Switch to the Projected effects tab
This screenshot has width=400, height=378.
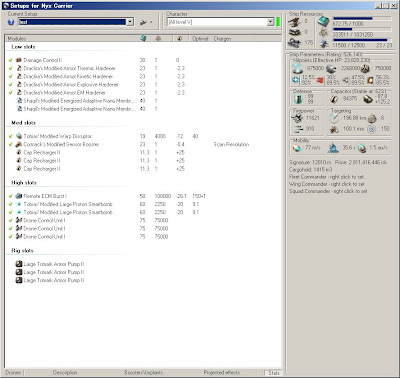point(221,373)
